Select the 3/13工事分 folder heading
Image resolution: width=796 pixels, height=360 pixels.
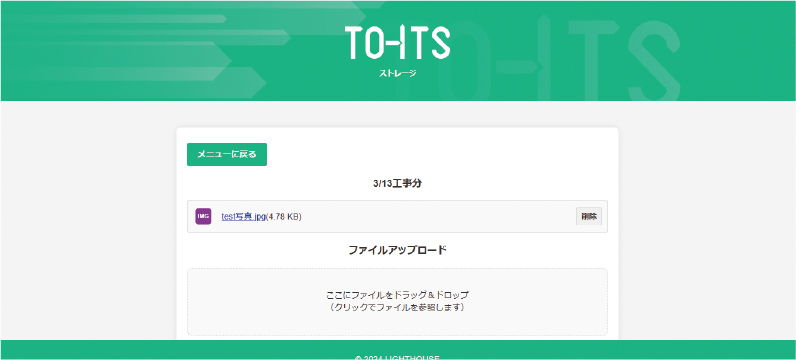click(x=397, y=184)
